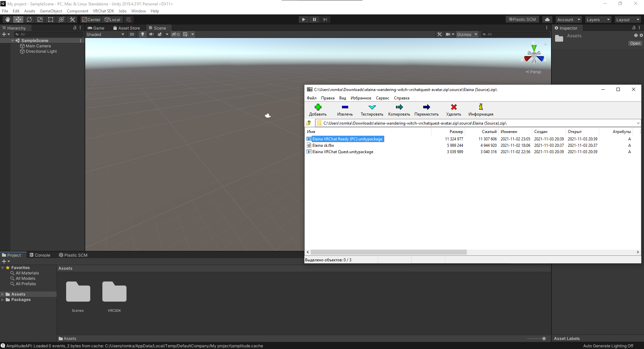The height and width of the screenshot is (349, 644).
Task: Click the Plastic SCM toolbar button
Action: [522, 19]
